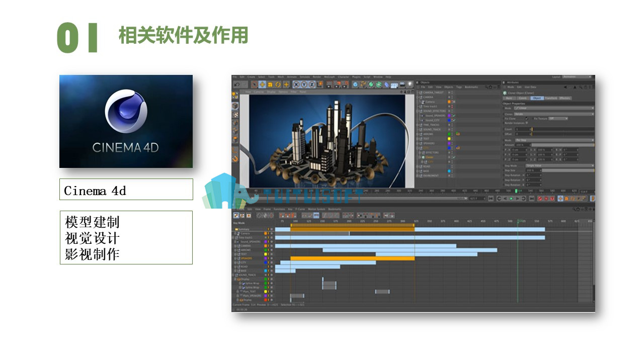This screenshot has height=362, width=644.
Task: Open the Render menu in menu bar
Action: coord(317,77)
